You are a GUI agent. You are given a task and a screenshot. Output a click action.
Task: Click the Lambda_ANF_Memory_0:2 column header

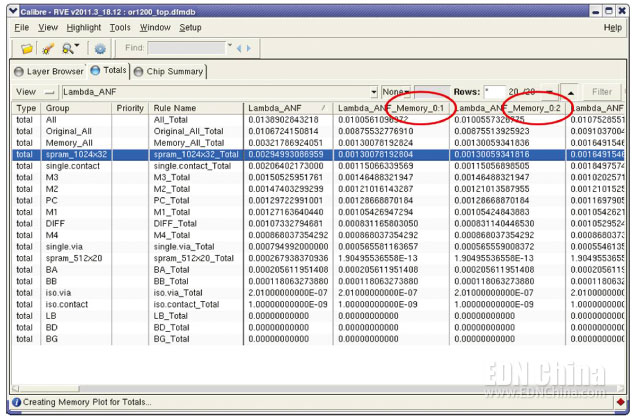point(507,108)
